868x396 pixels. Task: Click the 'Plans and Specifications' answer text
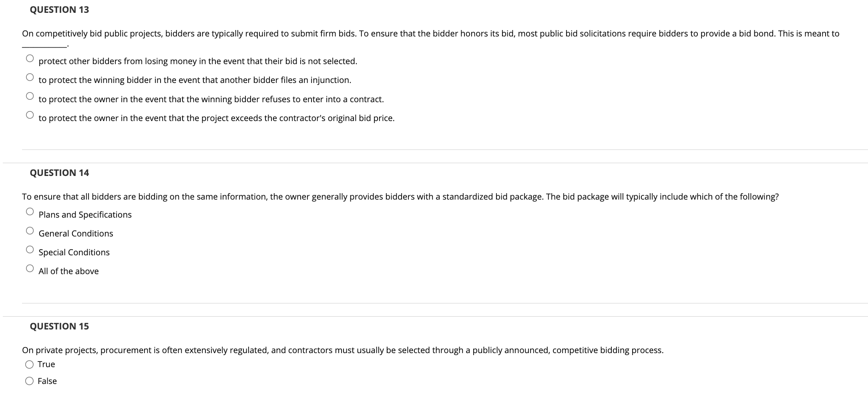coord(85,215)
